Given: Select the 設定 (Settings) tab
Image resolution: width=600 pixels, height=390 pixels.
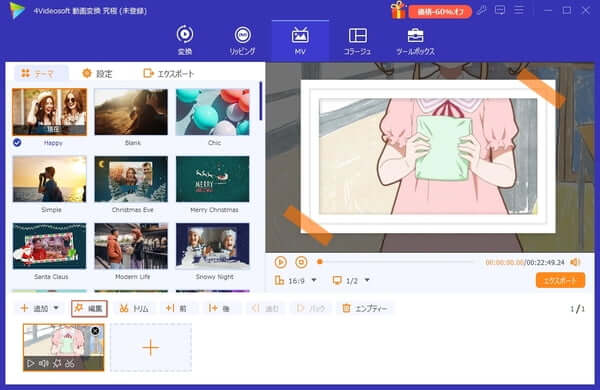Looking at the screenshot, I should (x=98, y=73).
